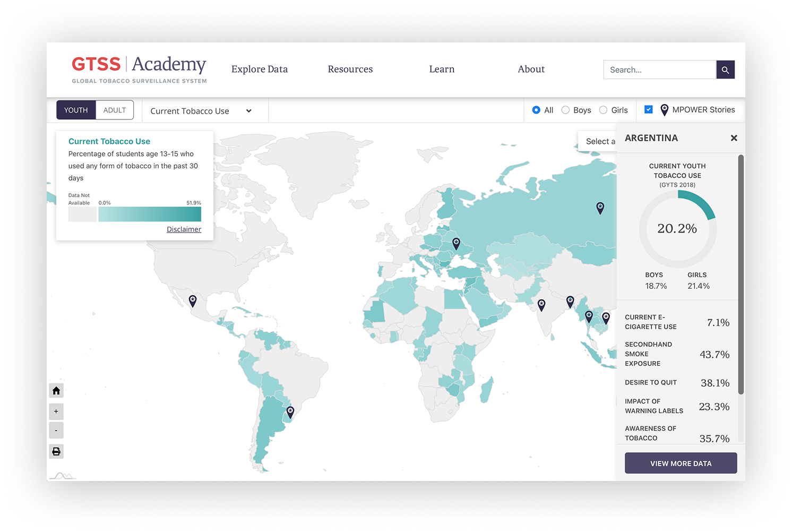Click the Current Tobacco Use legend title
The width and height of the screenshot is (792, 532).
click(109, 141)
